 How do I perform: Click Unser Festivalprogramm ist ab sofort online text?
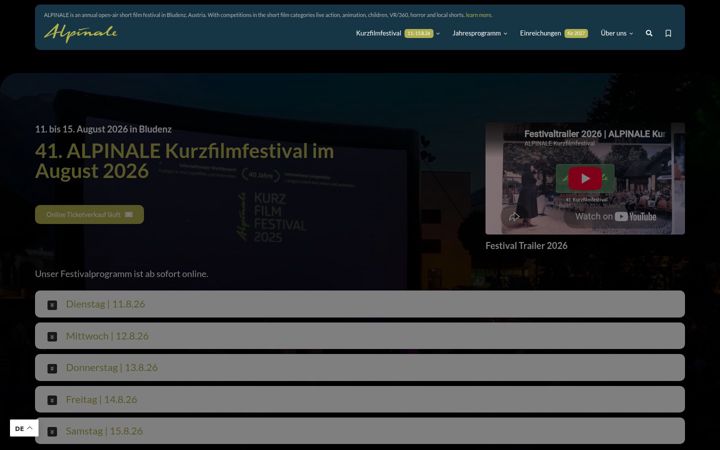coord(122,274)
